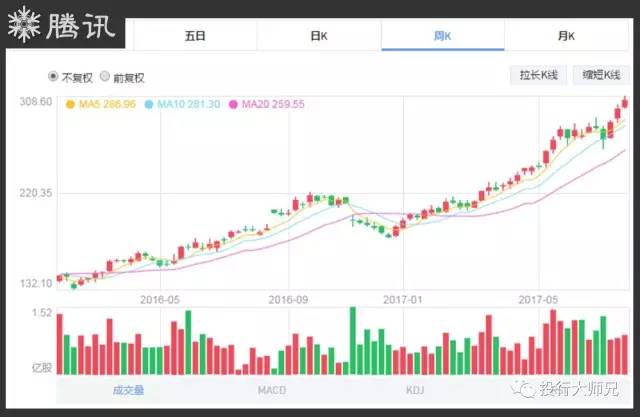
Task: Open the KDJ indicator tab
Action: (x=416, y=389)
